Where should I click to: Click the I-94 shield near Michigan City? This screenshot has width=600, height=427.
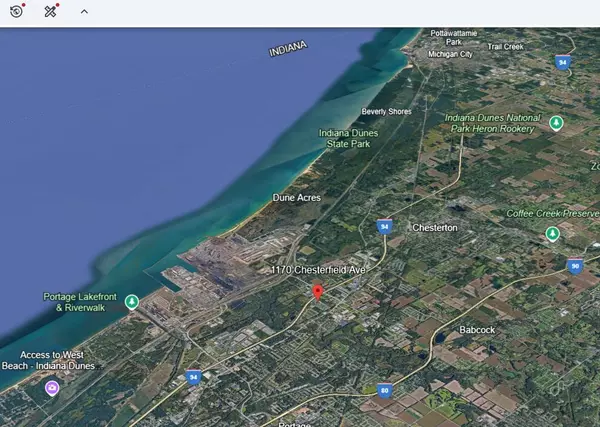point(563,61)
